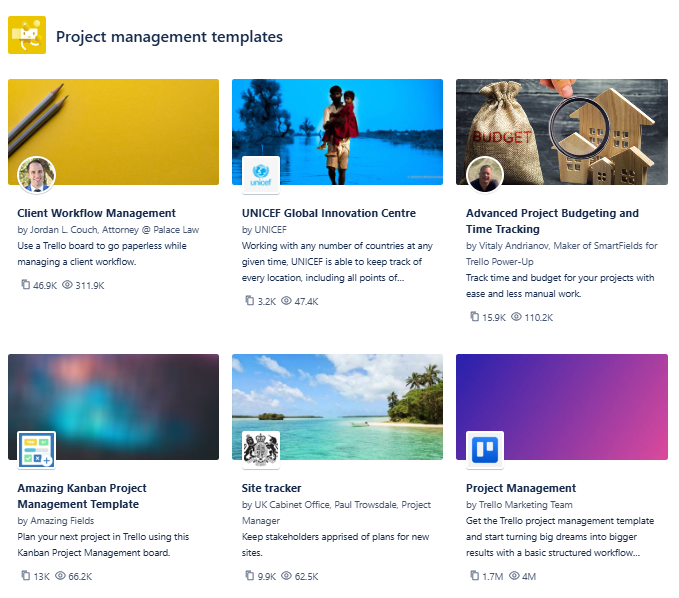679x598 pixels.
Task: Click the purple gradient cover image
Action: click(562, 407)
